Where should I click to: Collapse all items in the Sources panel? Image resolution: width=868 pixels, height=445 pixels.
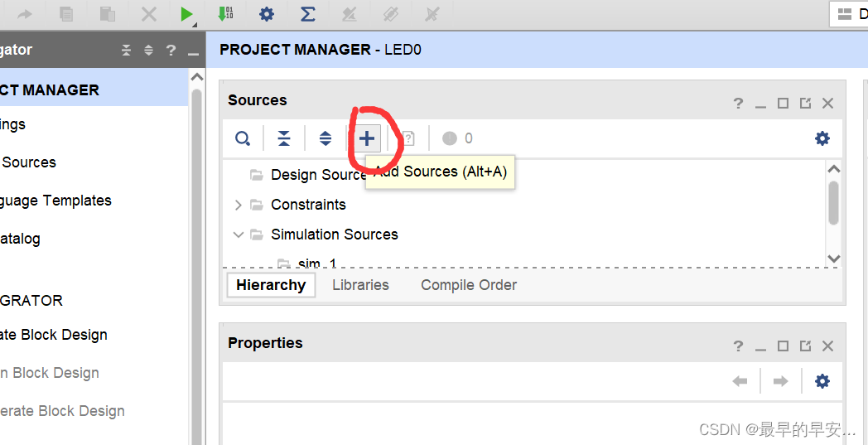click(x=284, y=139)
